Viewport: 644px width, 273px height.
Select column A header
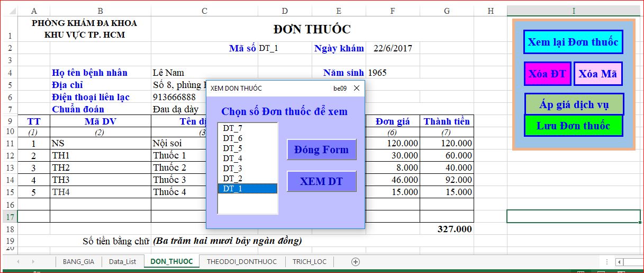pyautogui.click(x=34, y=11)
